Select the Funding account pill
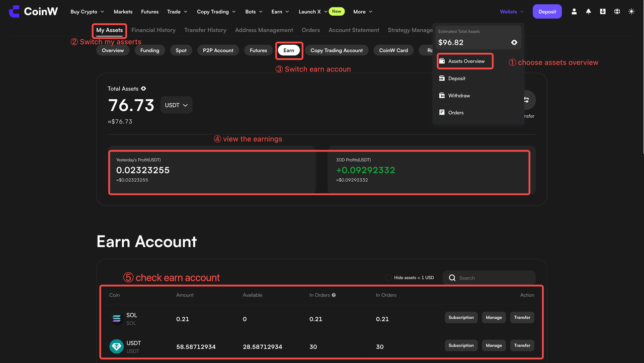 149,50
